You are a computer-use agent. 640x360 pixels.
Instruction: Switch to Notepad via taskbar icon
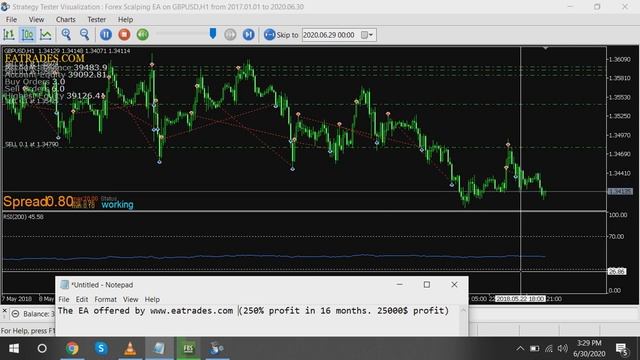pos(159,349)
